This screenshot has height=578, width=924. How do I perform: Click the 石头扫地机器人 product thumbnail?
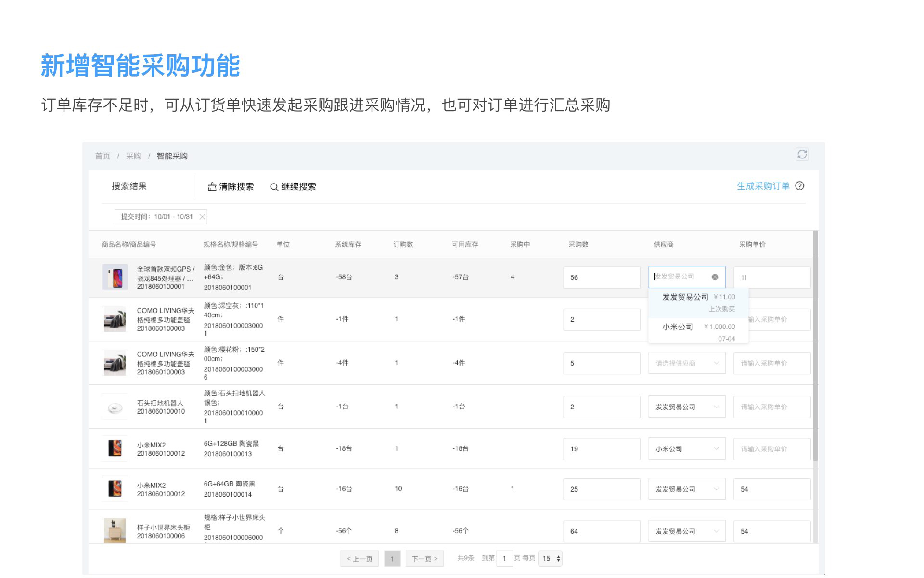[115, 407]
